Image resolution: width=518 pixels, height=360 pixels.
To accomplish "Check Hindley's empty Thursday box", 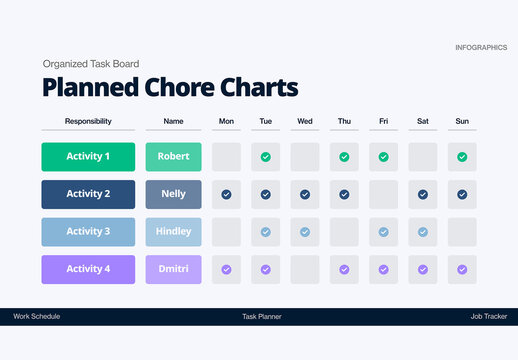I will click(x=344, y=232).
